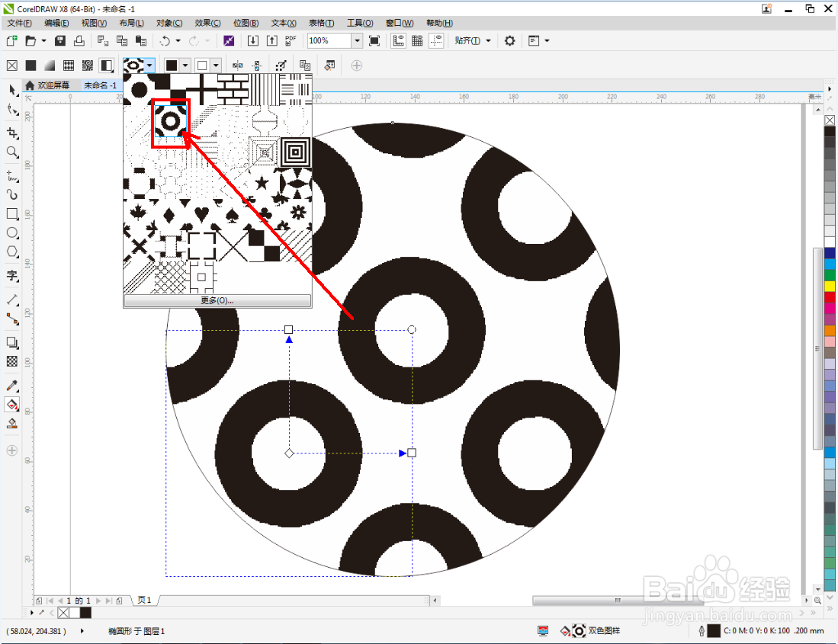This screenshot has height=644, width=838.
Task: Select the Shape edit tool
Action: point(11,110)
